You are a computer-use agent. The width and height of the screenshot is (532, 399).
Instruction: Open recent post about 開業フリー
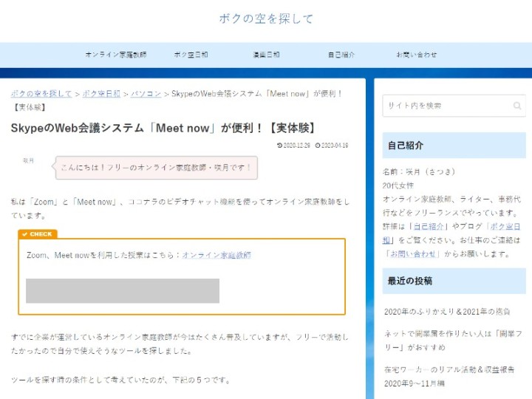click(x=453, y=341)
